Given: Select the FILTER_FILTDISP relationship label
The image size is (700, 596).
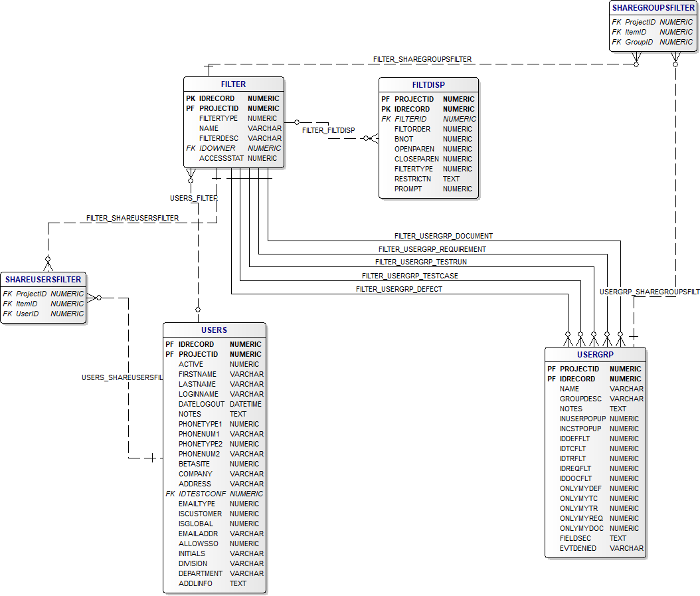Looking at the screenshot, I should [328, 130].
